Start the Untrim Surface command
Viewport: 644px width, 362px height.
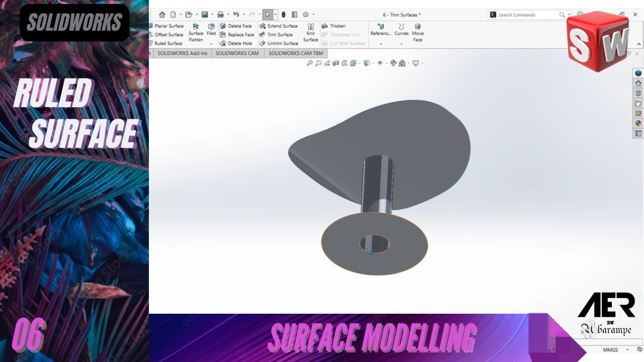point(279,43)
